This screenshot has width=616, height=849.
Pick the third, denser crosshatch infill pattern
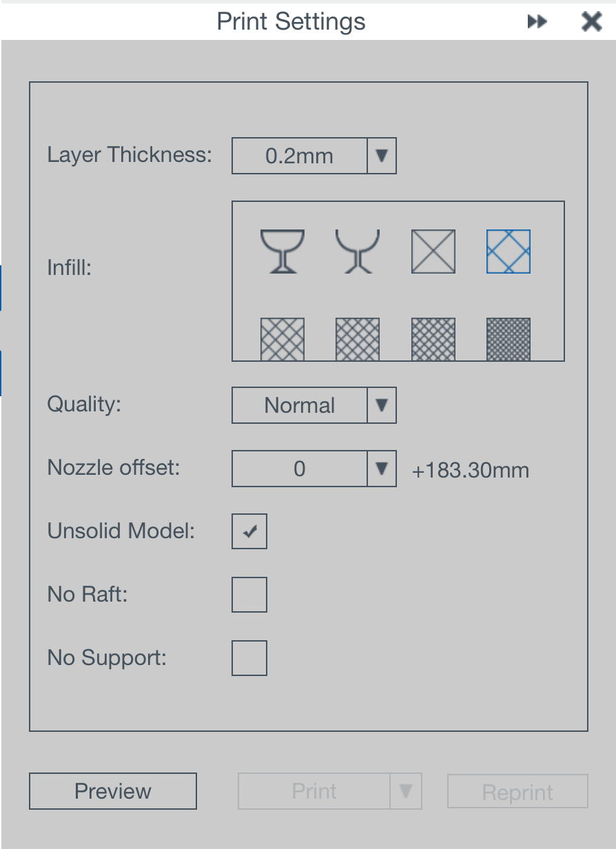(x=433, y=339)
